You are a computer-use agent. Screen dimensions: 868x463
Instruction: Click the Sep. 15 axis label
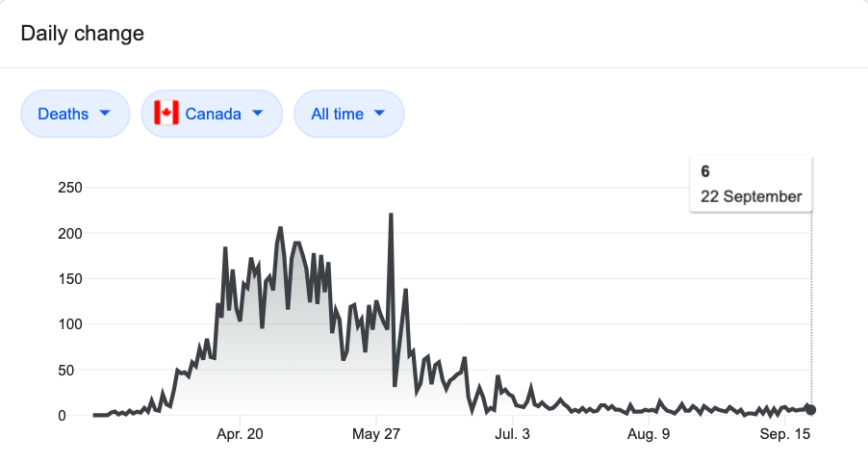[x=784, y=434]
